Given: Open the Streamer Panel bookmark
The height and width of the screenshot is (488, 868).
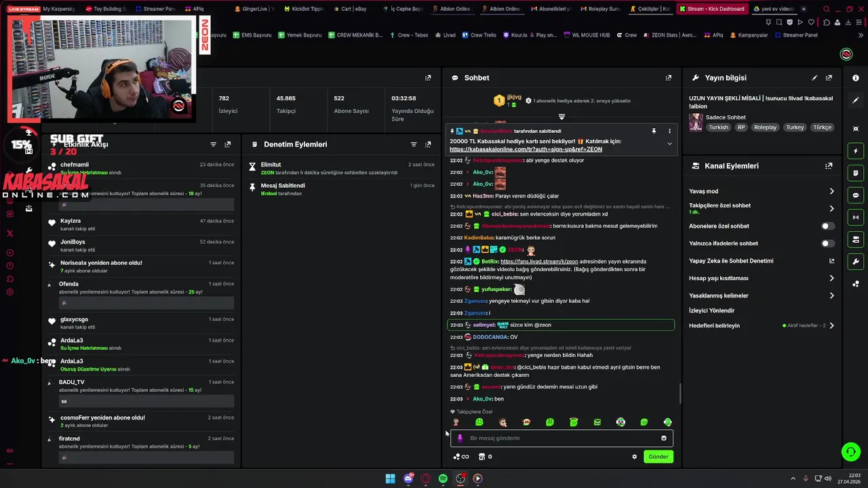Looking at the screenshot, I should click(795, 35).
